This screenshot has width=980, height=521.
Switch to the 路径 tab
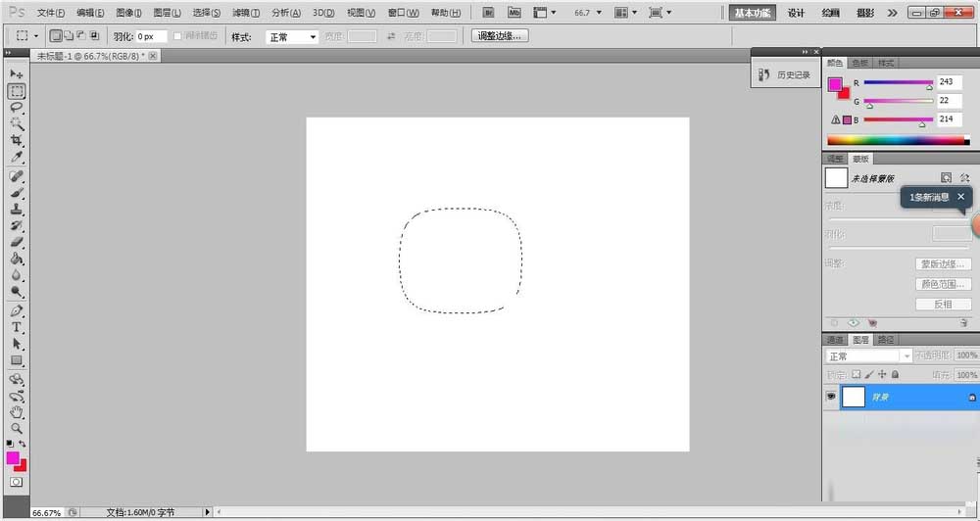tap(886, 340)
